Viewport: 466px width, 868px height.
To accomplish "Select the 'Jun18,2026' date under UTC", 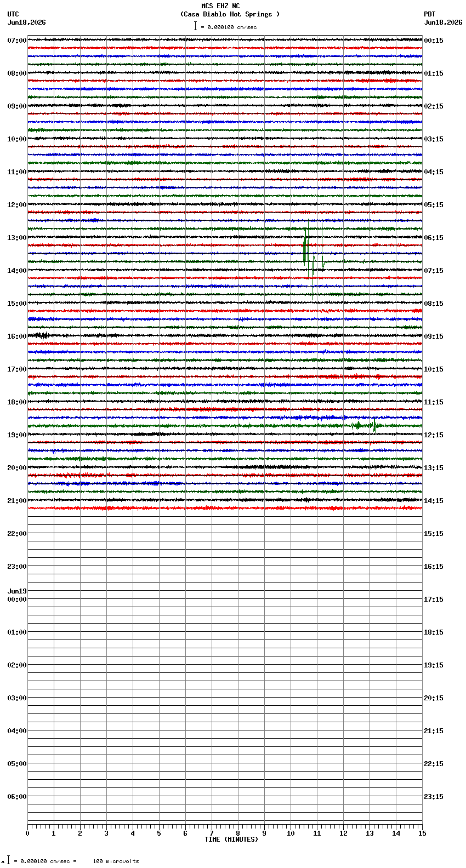I will pyautogui.click(x=26, y=22).
